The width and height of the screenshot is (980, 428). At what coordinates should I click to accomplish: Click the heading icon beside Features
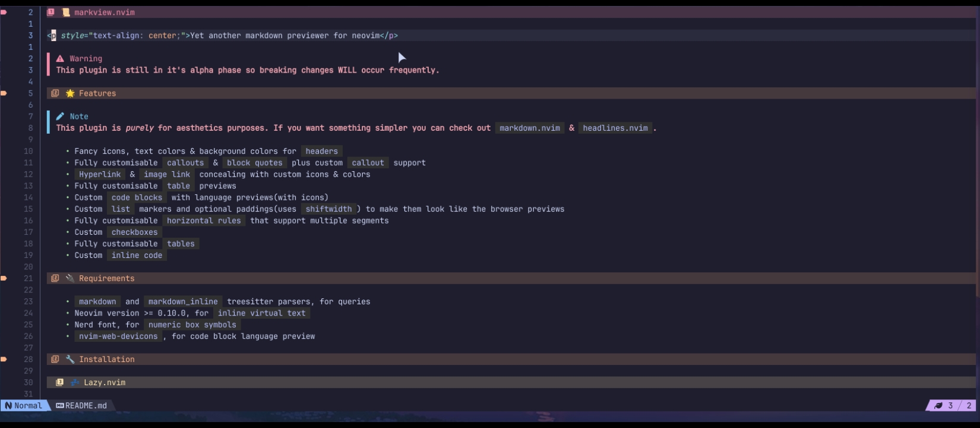(x=55, y=93)
